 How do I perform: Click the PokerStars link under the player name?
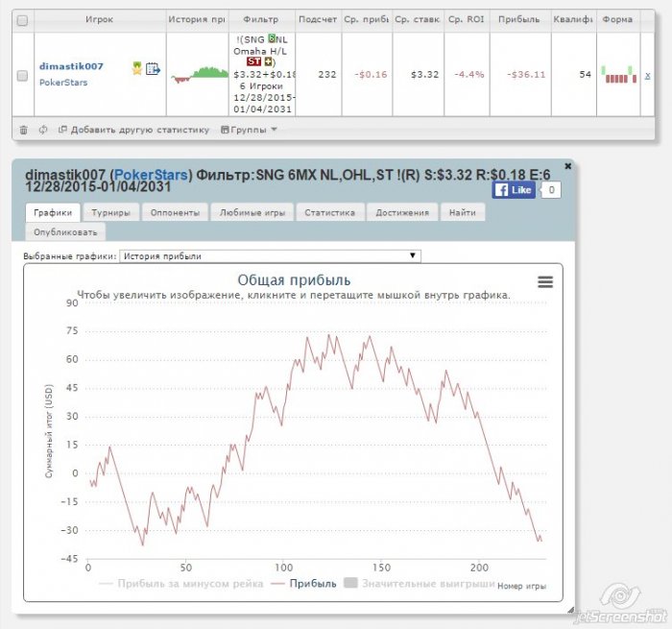pos(63,83)
